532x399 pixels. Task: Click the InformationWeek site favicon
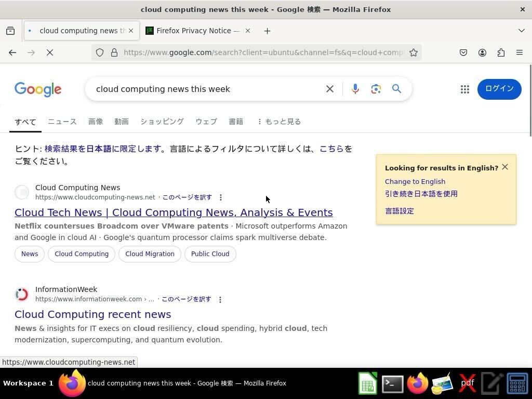(x=22, y=294)
